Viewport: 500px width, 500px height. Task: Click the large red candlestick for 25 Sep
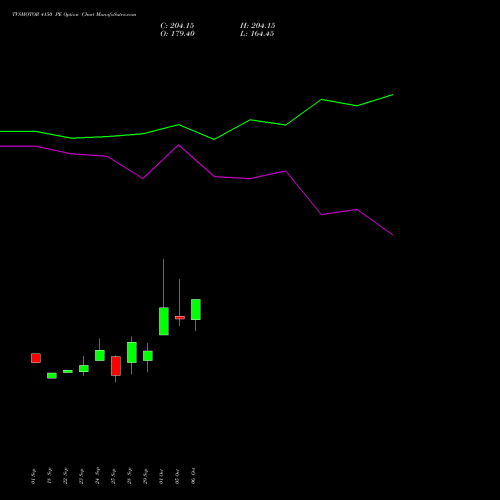click(x=116, y=366)
